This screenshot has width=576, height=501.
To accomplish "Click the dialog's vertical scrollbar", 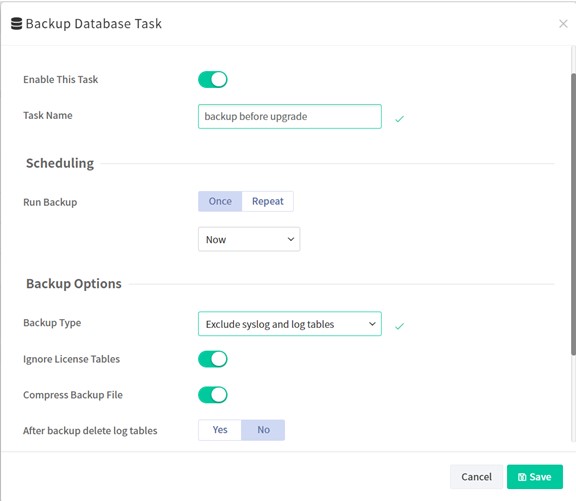I will click(x=573, y=214).
